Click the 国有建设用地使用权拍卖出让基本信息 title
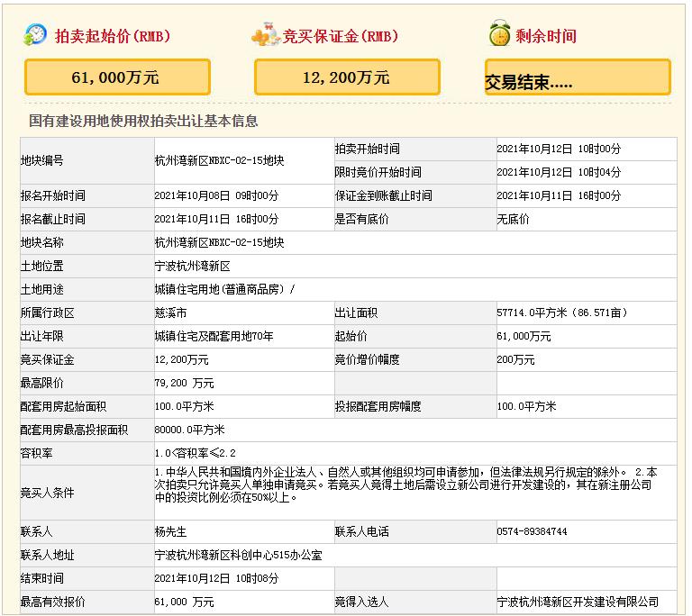Viewport: 692px width, 616px height. click(143, 121)
